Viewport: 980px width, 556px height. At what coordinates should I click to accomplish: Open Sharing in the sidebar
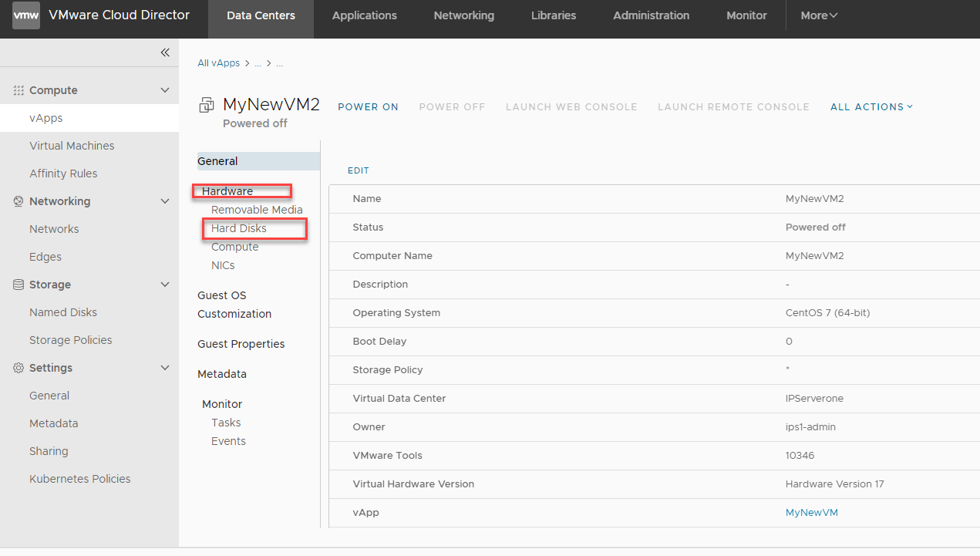[x=49, y=451]
